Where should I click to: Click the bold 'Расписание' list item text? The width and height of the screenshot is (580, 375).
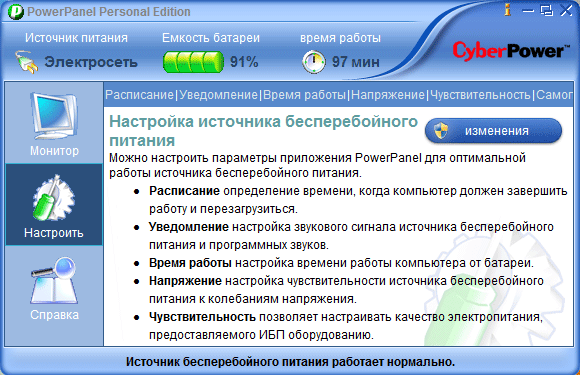[184, 191]
